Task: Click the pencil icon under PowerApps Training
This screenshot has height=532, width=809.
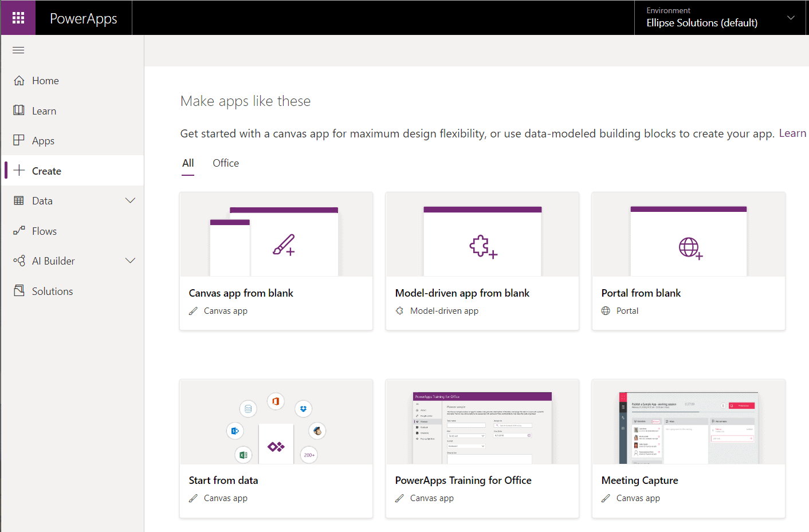Action: [399, 498]
